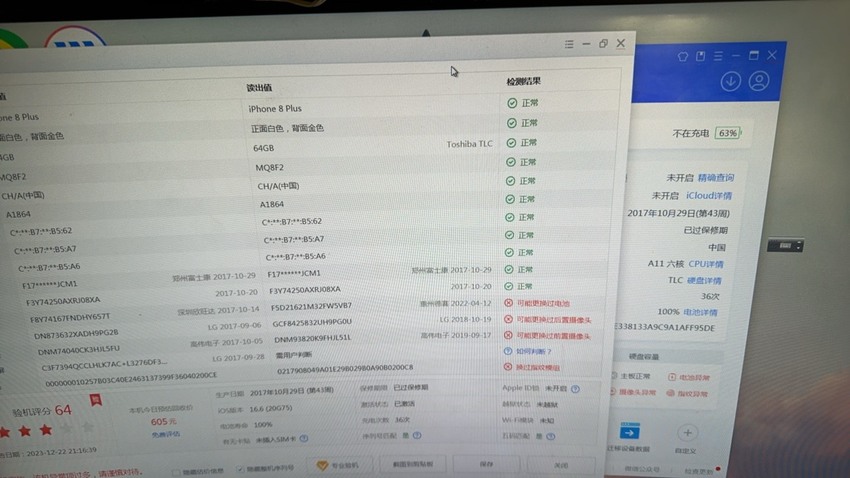Select the '验机评分 64' score text

[42, 411]
